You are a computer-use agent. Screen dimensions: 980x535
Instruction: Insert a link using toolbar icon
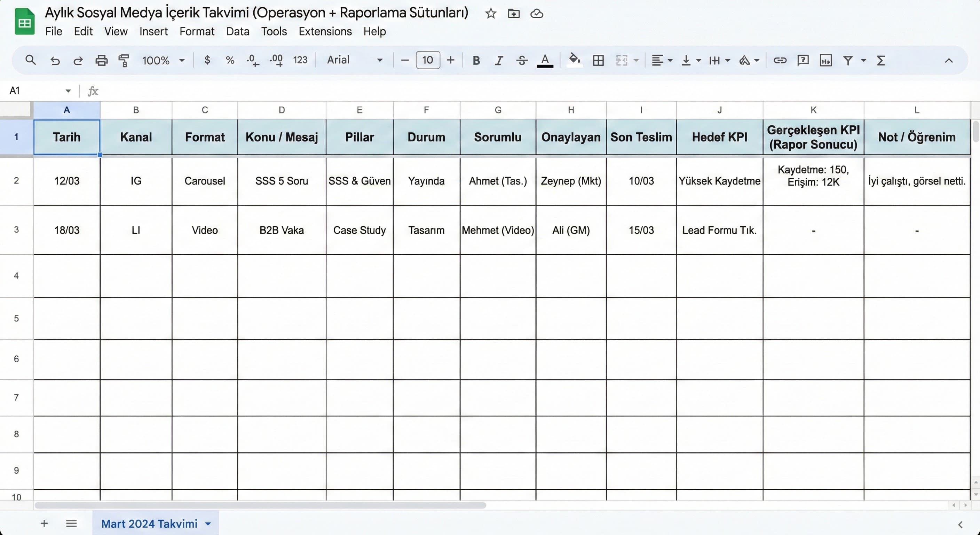coord(780,60)
